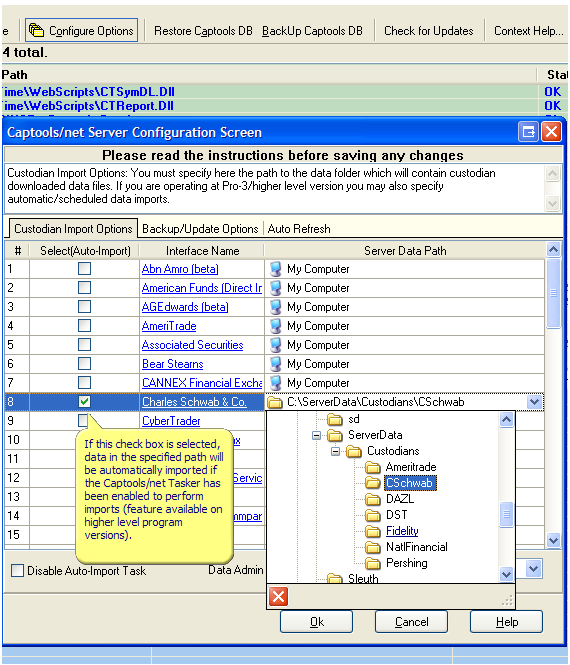
Task: Click the folder tree scrollbar thumb
Action: point(506,514)
